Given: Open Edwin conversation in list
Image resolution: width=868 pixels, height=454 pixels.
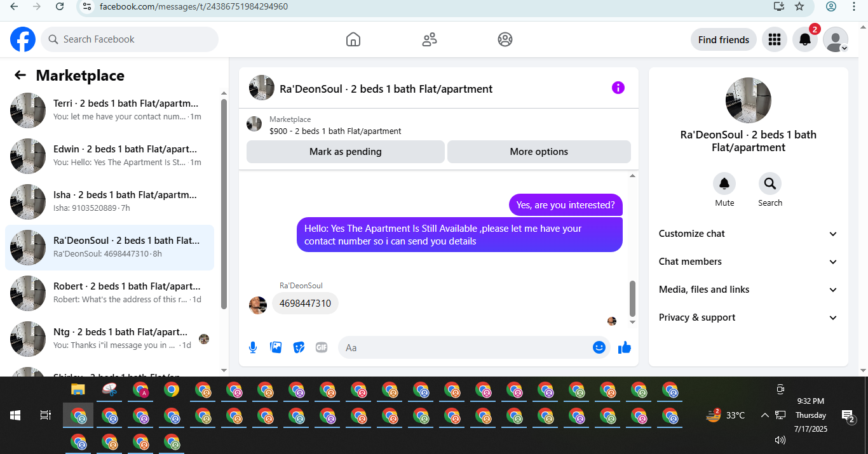Looking at the screenshot, I should (x=109, y=156).
